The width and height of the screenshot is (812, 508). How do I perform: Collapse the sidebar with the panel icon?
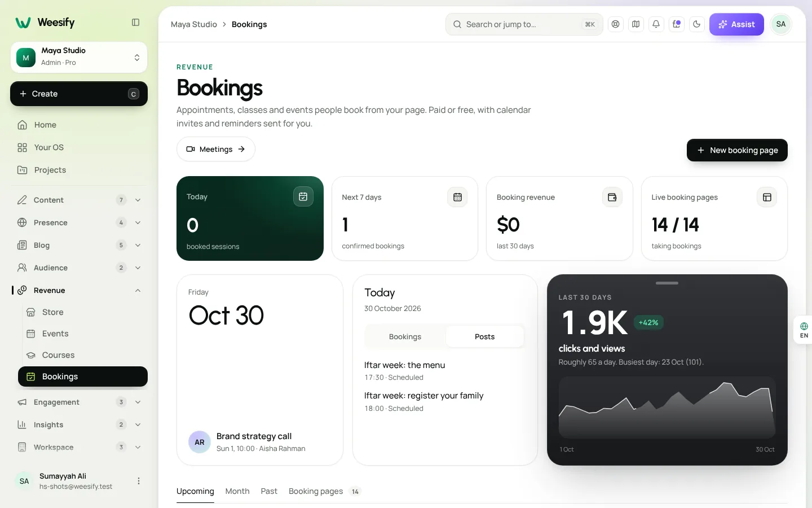click(135, 23)
